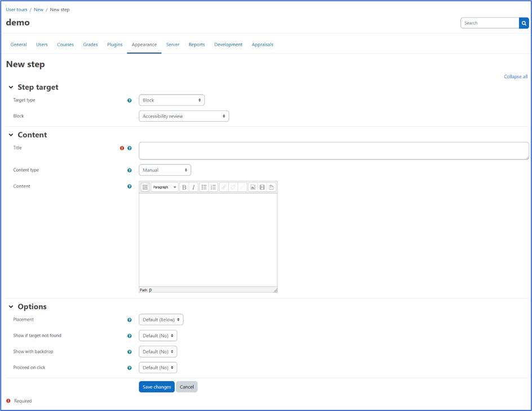532x411 pixels.
Task: Open the Target type dropdown
Action: (172, 100)
